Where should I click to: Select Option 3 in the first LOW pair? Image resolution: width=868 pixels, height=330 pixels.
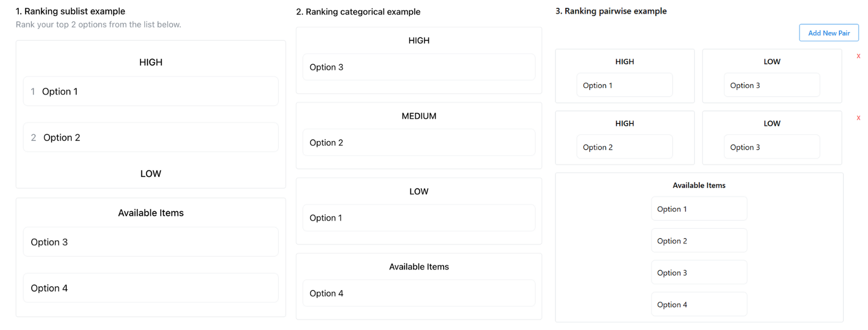[x=772, y=85]
